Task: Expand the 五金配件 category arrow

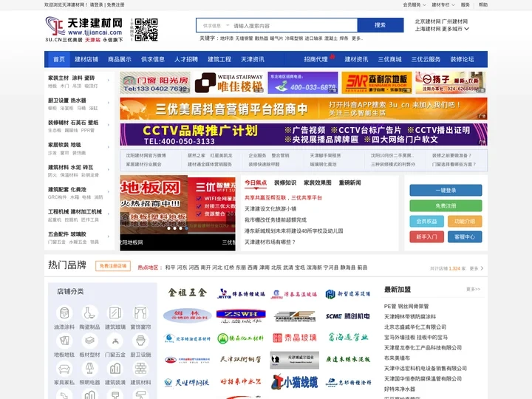Action: point(109,236)
